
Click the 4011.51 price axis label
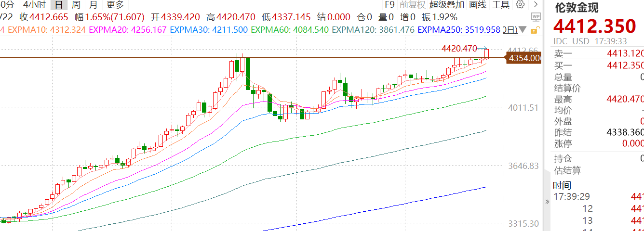(x=523, y=108)
